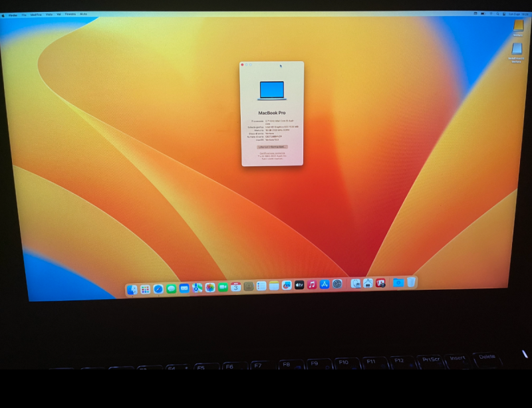This screenshot has height=408, width=532.
Task: Open Messages app in the Dock
Action: tap(172, 288)
